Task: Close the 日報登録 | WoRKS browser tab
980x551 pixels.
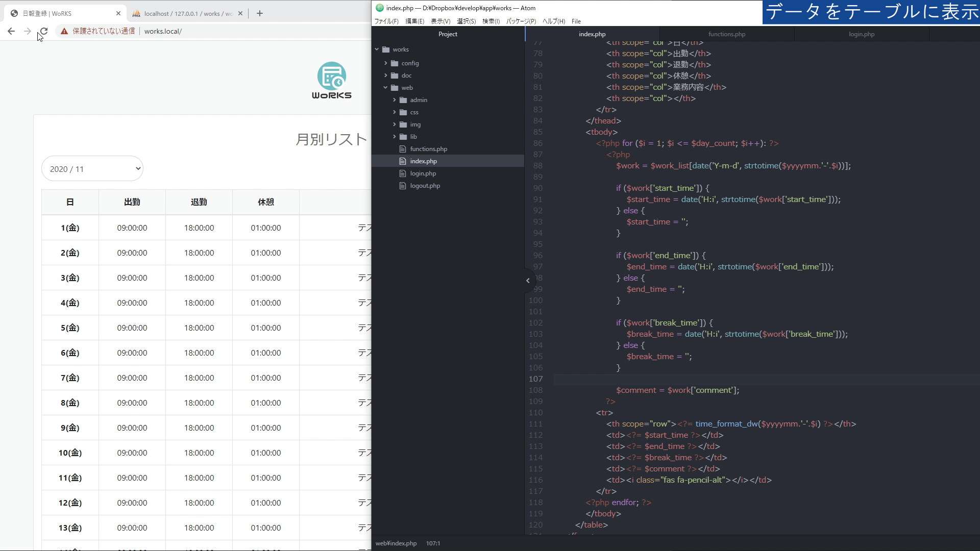Action: (118, 13)
